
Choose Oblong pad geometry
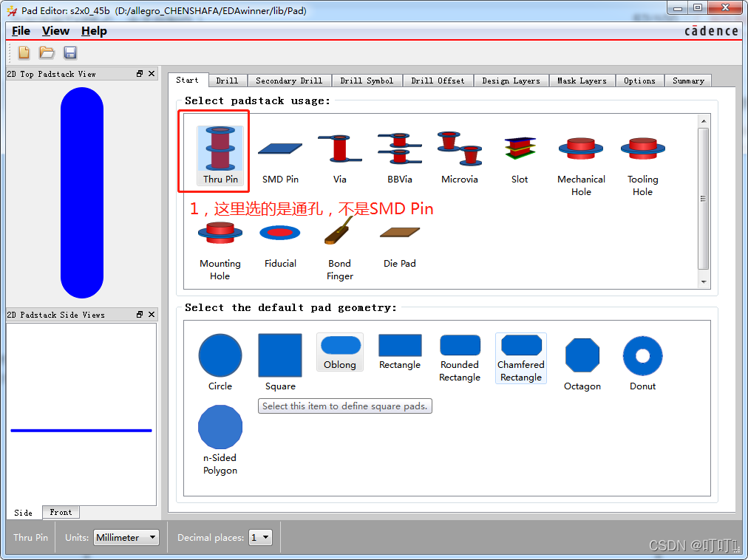click(340, 352)
